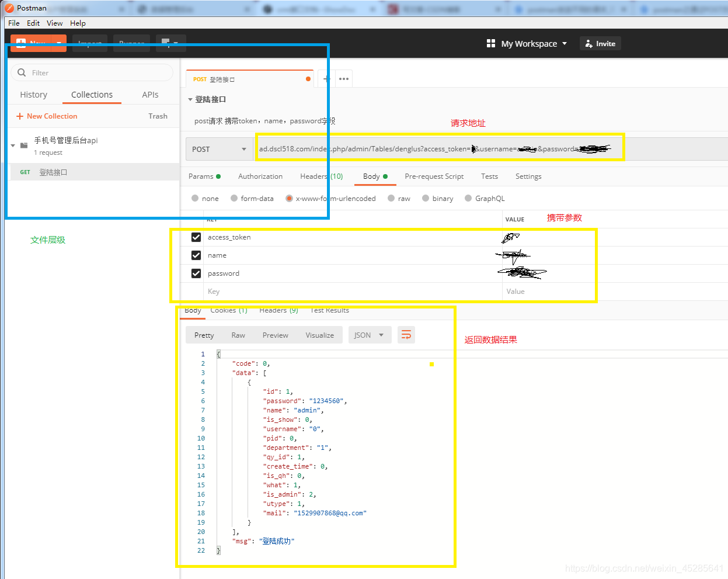Click the Invite user icon button
The image size is (728, 579).
[x=600, y=43]
